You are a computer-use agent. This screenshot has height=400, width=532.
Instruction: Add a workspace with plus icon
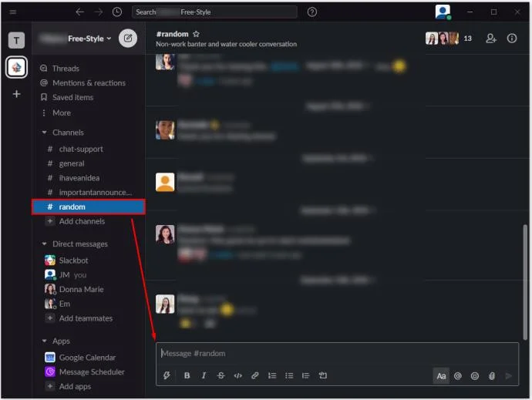(16, 93)
